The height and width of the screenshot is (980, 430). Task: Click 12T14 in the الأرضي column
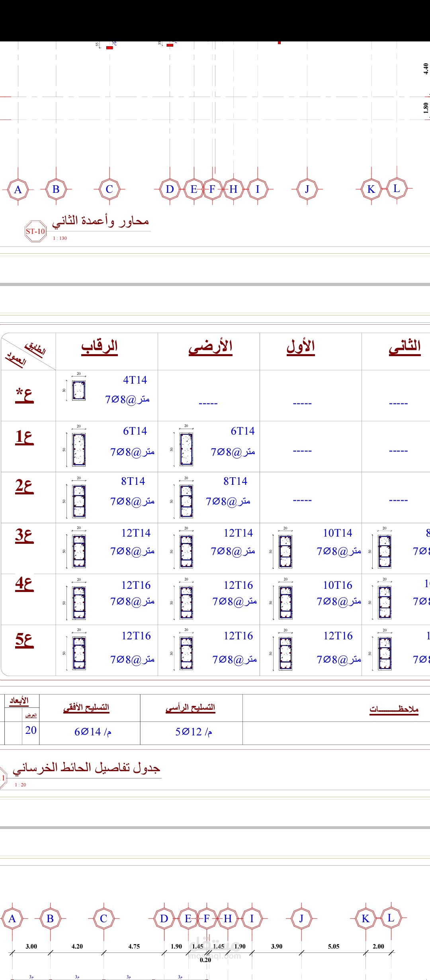click(x=238, y=533)
